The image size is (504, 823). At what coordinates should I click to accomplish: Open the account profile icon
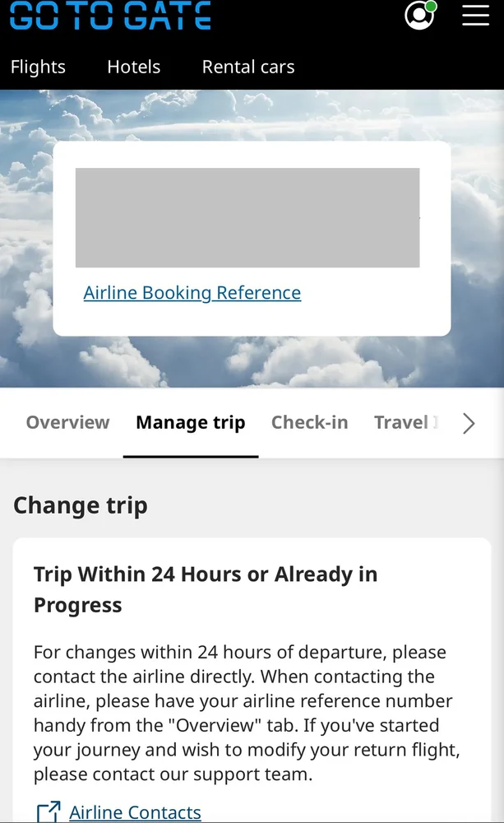click(x=418, y=16)
